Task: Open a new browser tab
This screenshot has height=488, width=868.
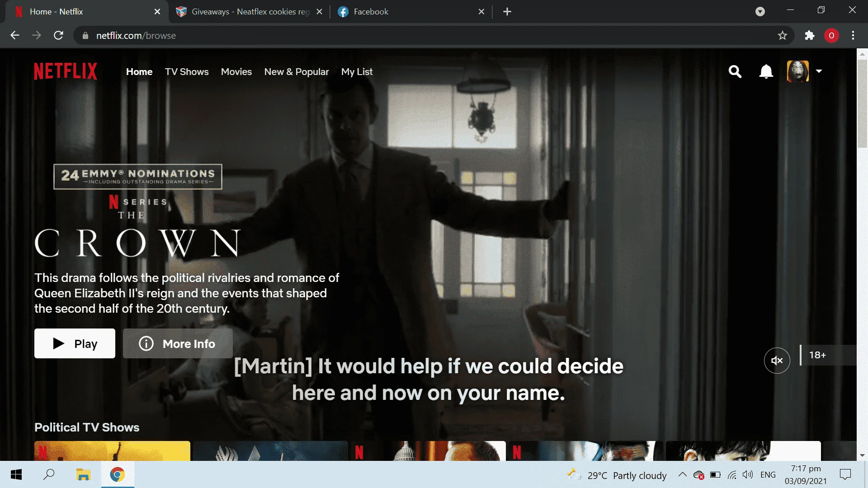Action: click(507, 12)
